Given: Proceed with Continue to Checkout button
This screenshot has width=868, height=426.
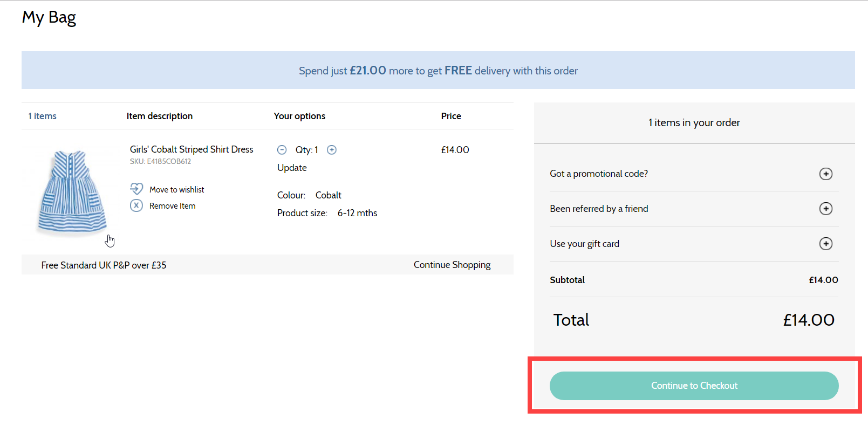Looking at the screenshot, I should (x=694, y=386).
